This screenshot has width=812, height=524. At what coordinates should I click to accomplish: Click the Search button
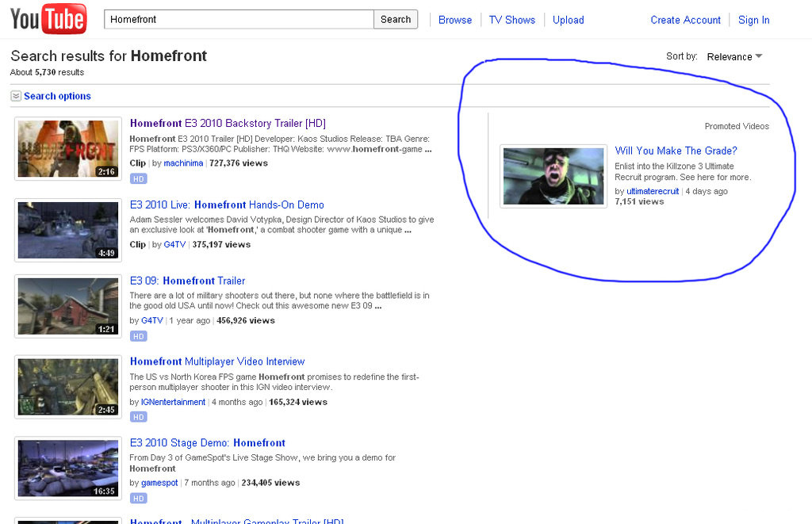pos(396,20)
